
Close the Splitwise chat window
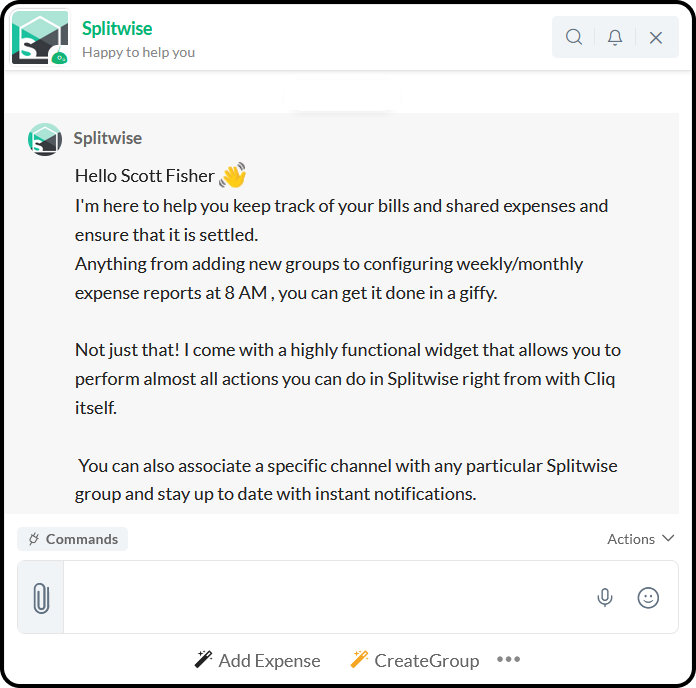coord(656,38)
